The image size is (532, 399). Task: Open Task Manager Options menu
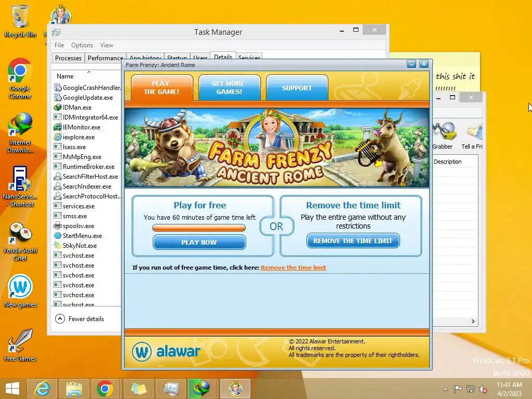[x=82, y=45]
